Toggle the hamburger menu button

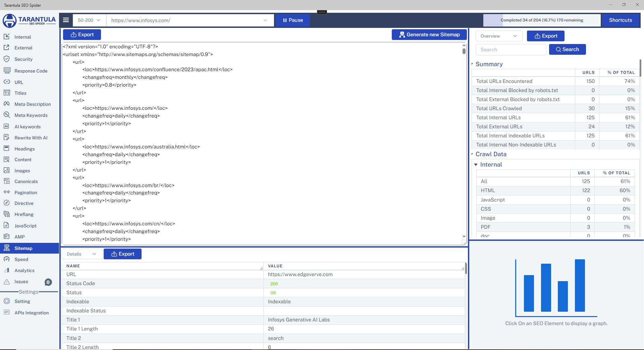(66, 20)
